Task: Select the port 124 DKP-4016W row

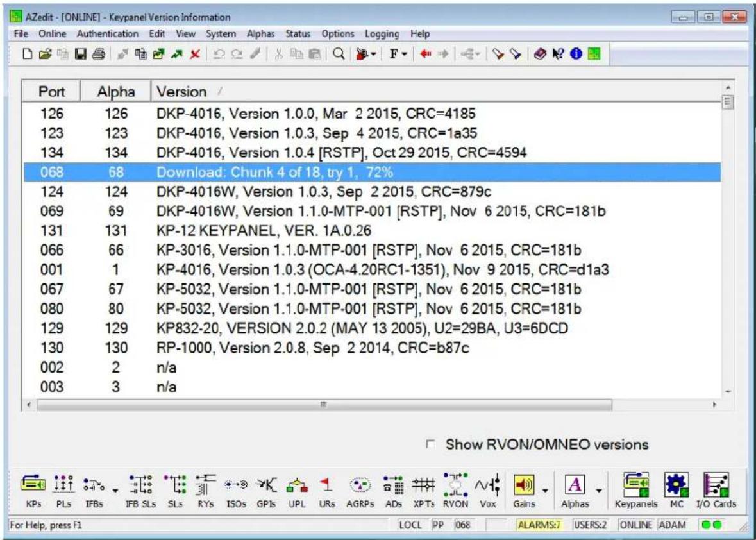Action: click(372, 191)
